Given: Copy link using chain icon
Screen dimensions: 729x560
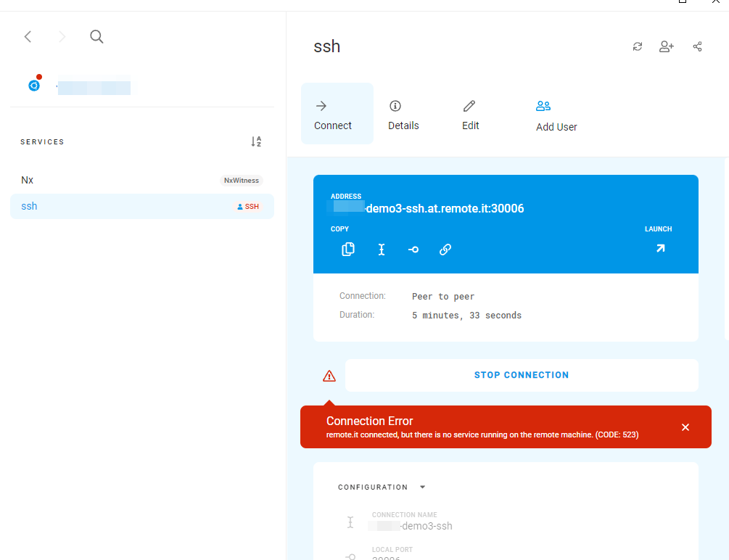Looking at the screenshot, I should (x=445, y=250).
